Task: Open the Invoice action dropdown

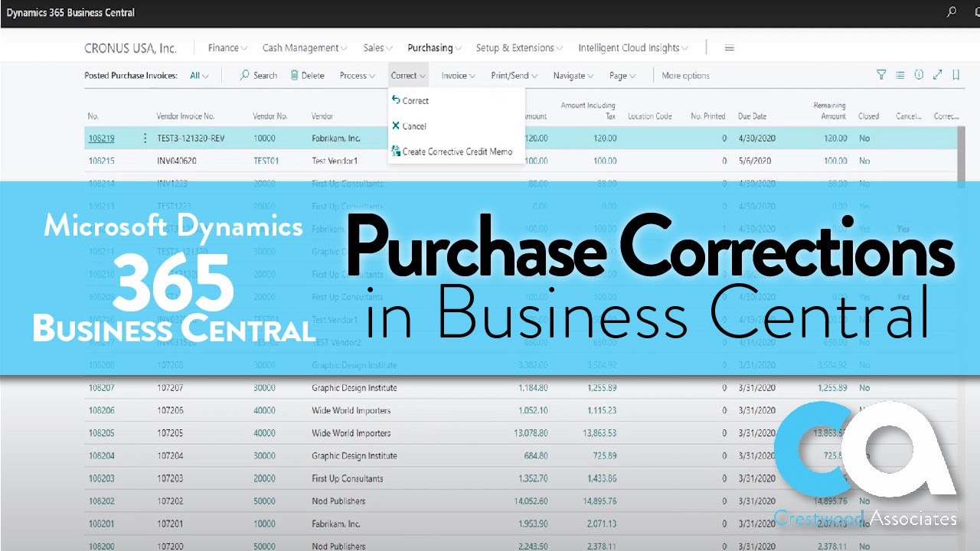Action: (459, 76)
